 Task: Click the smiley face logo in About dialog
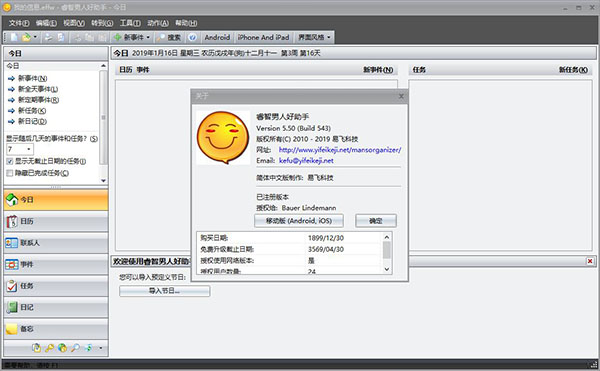(223, 138)
